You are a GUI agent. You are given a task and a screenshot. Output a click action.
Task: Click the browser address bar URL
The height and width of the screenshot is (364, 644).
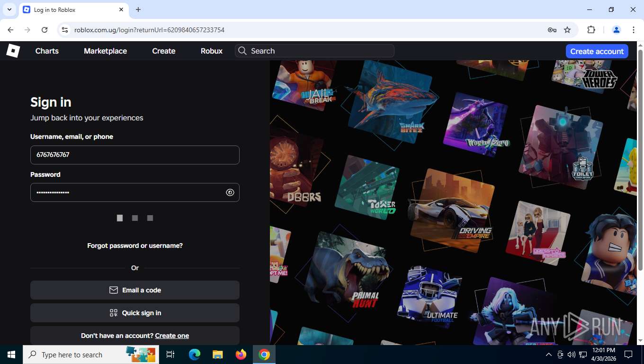149,30
